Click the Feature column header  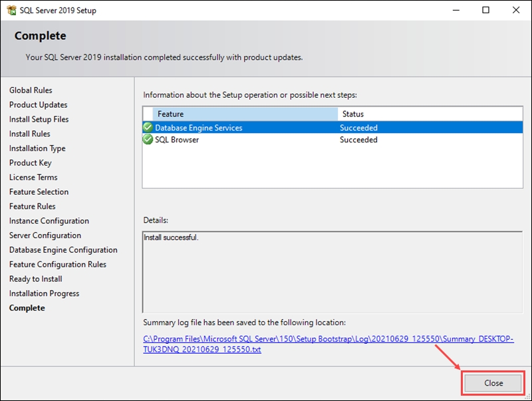pyautogui.click(x=245, y=114)
